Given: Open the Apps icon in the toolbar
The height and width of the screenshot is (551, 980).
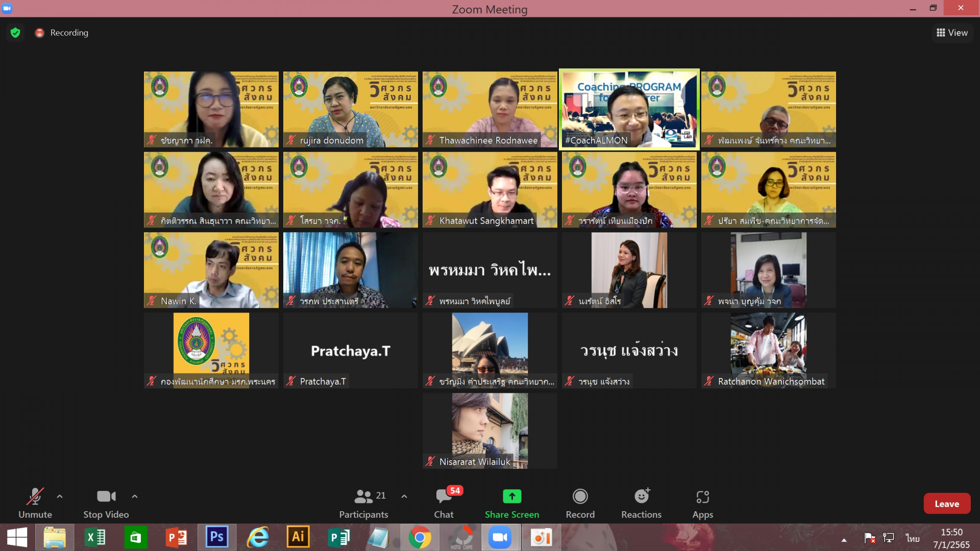Looking at the screenshot, I should tap(702, 497).
